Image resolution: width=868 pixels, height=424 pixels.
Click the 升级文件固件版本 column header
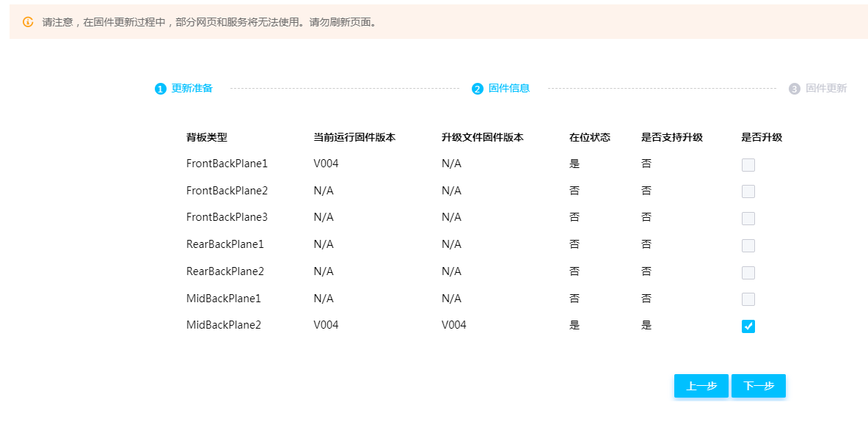tap(483, 137)
